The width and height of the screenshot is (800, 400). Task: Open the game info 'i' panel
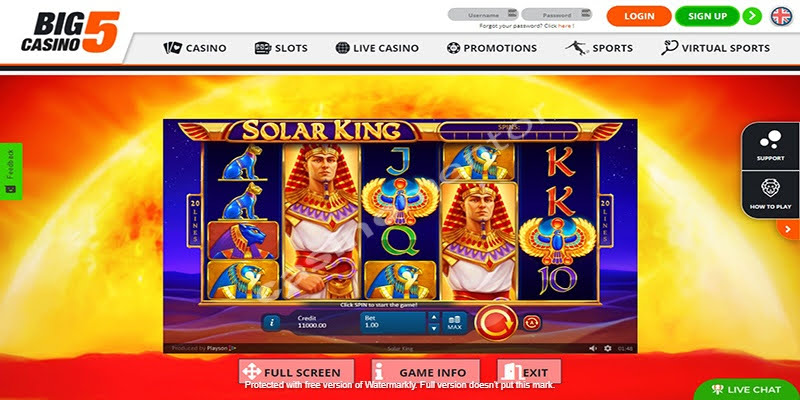click(x=272, y=322)
